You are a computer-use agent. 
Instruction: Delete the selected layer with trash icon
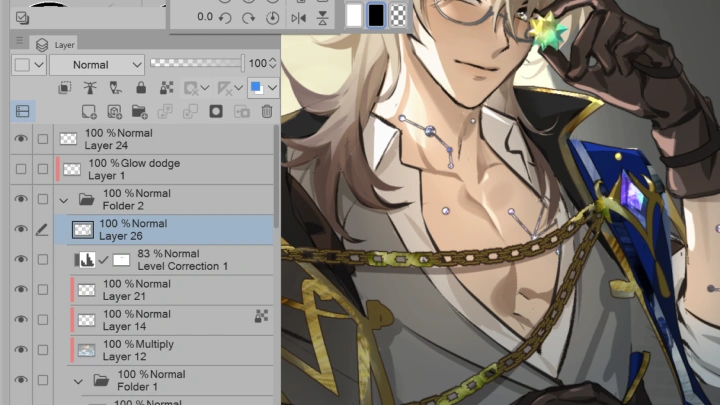coord(266,111)
